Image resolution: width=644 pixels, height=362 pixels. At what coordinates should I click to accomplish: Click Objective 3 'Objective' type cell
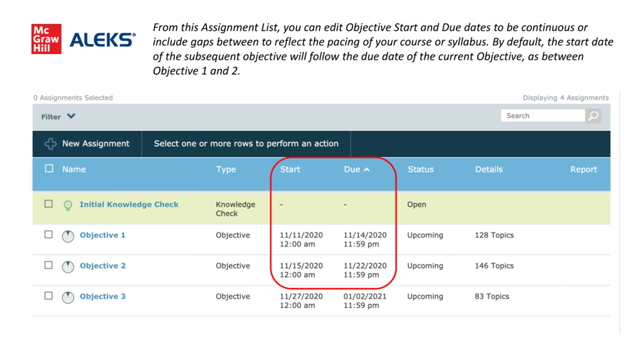233,297
